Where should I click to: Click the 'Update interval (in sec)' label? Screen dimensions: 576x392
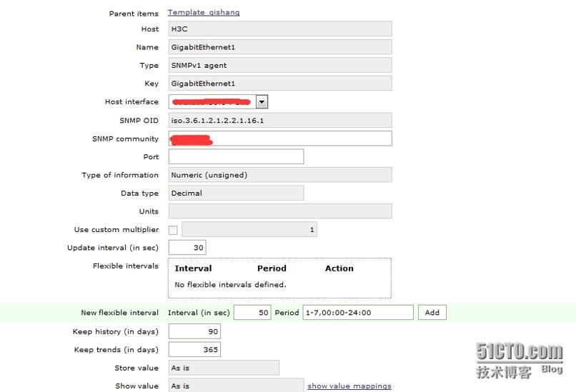point(113,248)
